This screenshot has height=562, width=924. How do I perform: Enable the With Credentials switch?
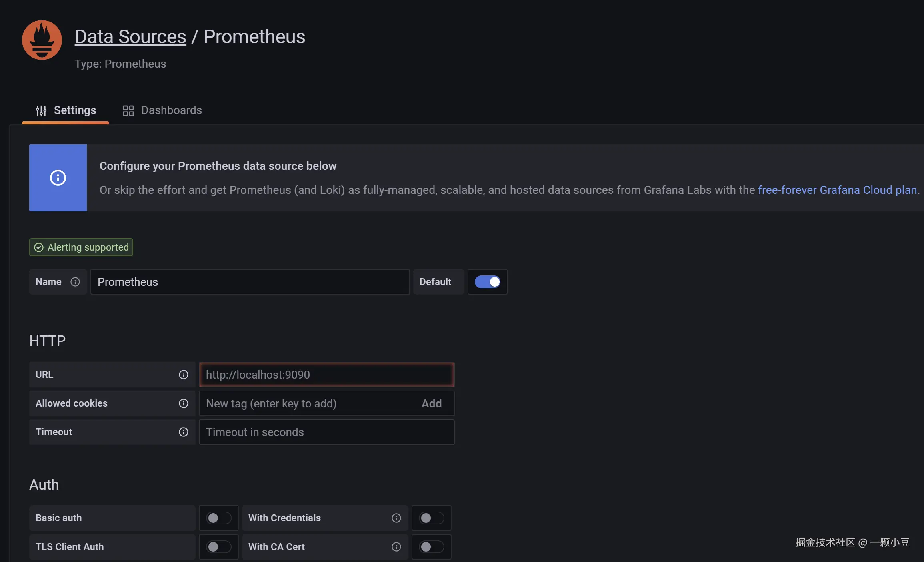coord(431,518)
